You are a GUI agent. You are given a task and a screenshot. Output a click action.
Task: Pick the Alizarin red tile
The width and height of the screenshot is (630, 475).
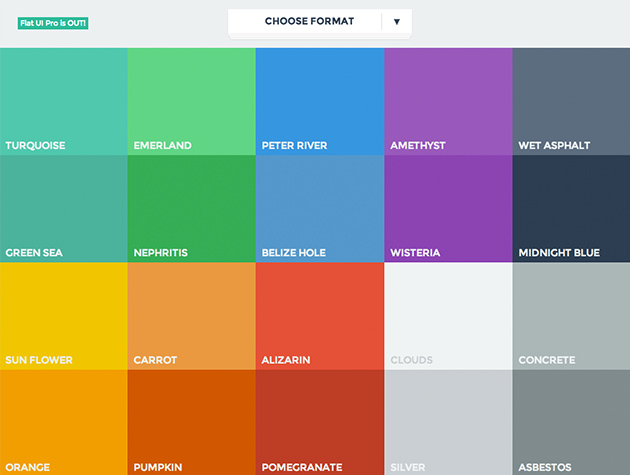tap(320, 316)
